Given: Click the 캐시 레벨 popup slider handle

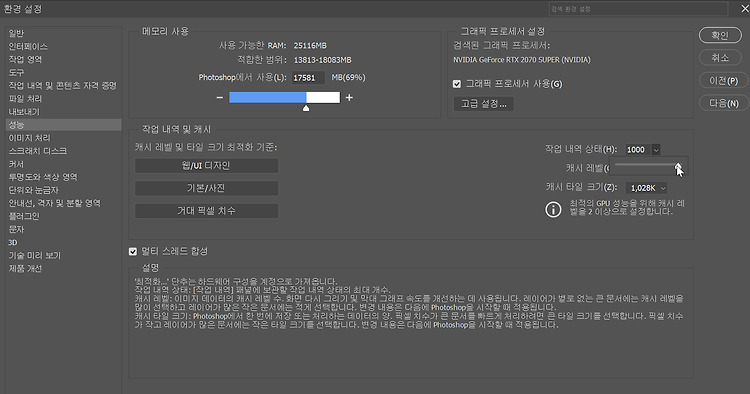Looking at the screenshot, I should point(678,166).
